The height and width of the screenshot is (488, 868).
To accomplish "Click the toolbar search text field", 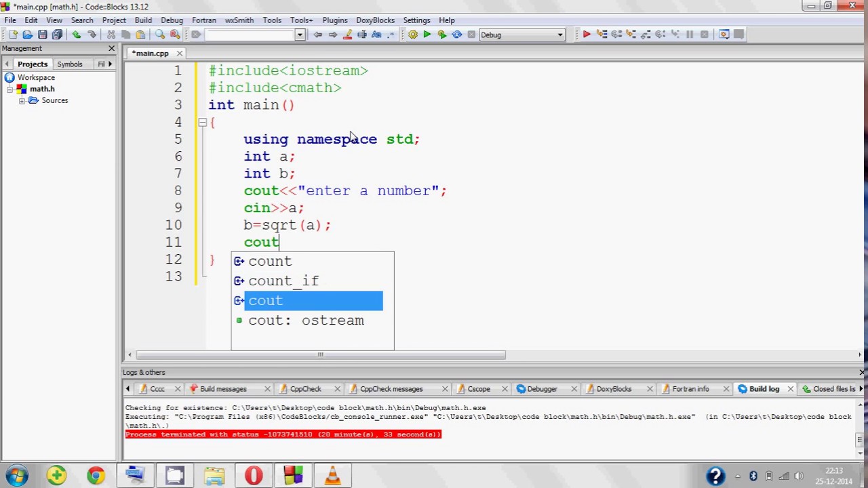I will 250,35.
